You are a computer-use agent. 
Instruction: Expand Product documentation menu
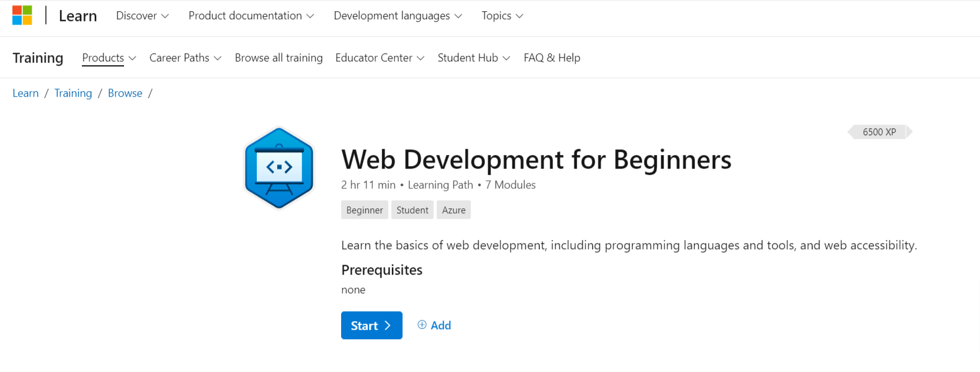[251, 15]
